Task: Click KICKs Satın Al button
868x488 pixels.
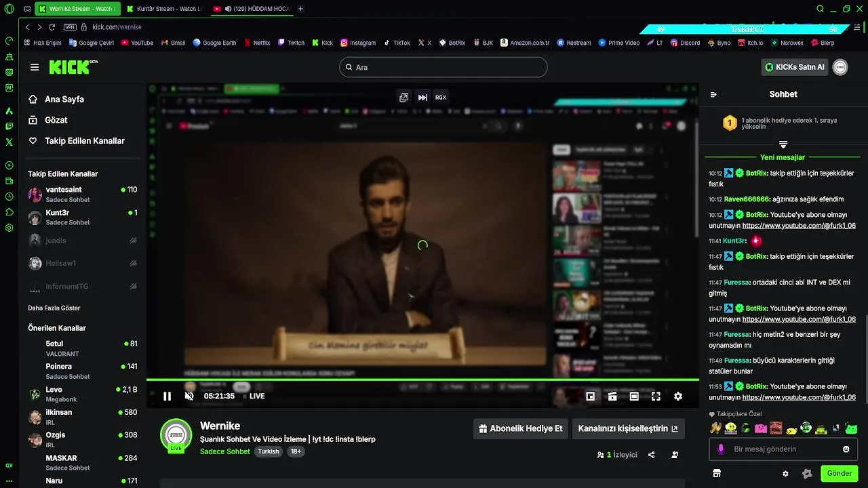Action: (795, 67)
